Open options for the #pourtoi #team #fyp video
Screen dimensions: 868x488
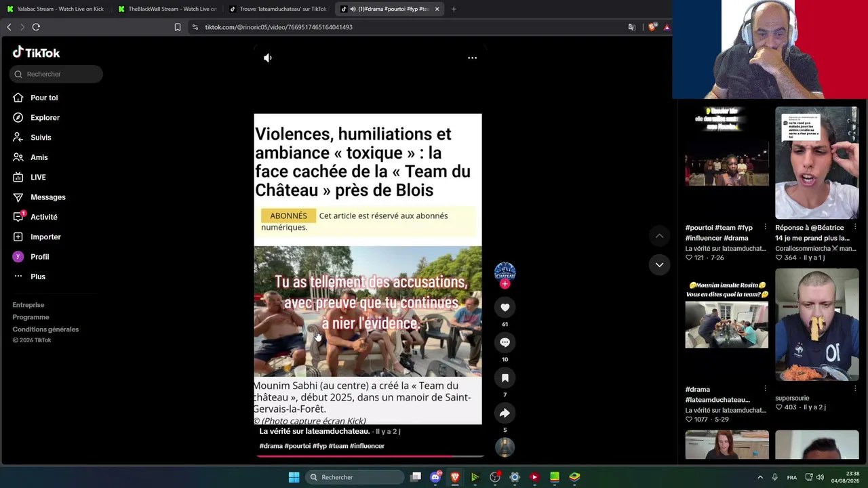point(765,227)
